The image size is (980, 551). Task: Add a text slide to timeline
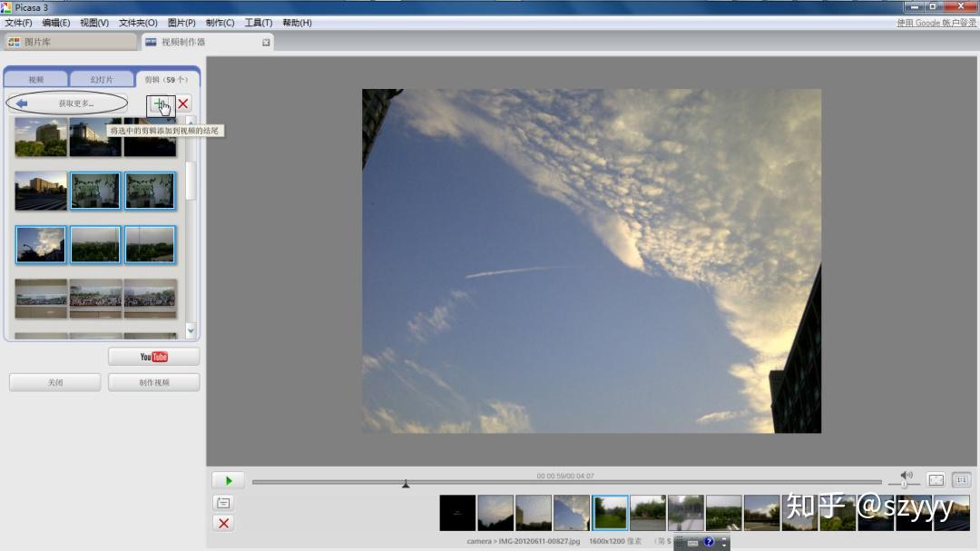click(x=223, y=503)
